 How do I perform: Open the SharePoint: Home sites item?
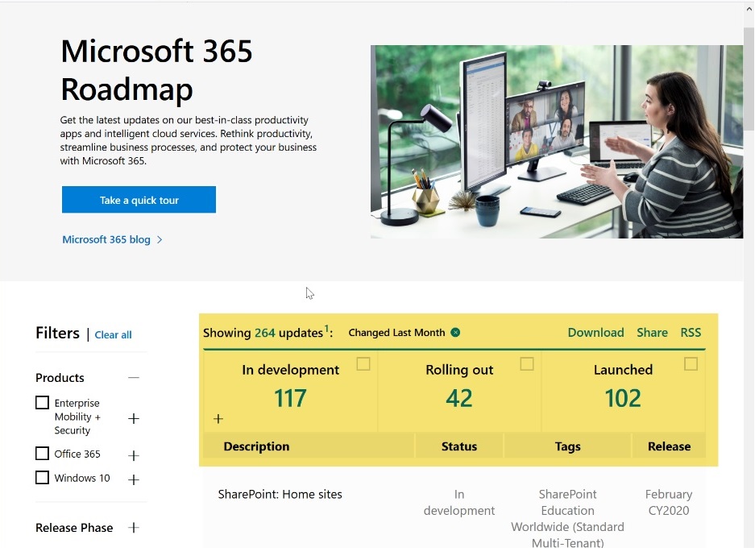click(280, 494)
